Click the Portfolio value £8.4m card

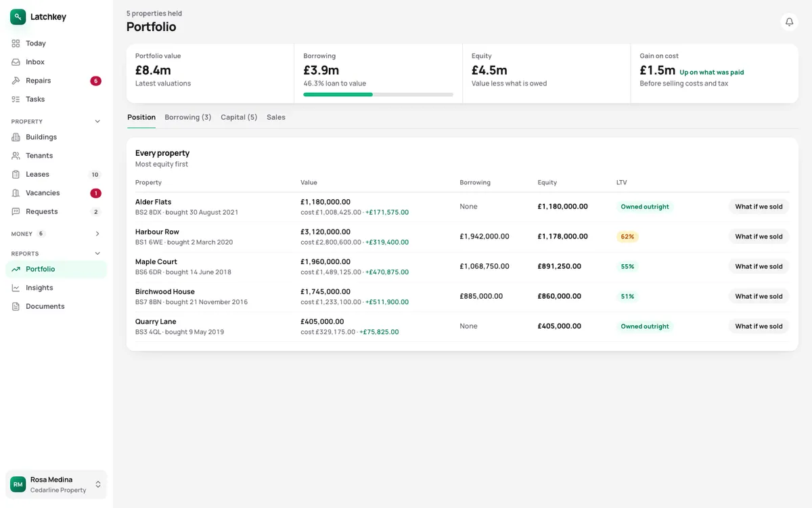(x=210, y=74)
